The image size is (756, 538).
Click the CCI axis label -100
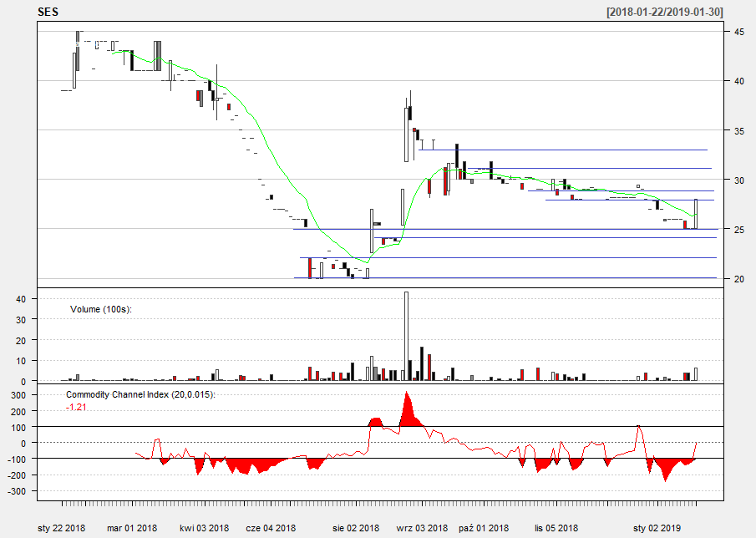[17, 459]
